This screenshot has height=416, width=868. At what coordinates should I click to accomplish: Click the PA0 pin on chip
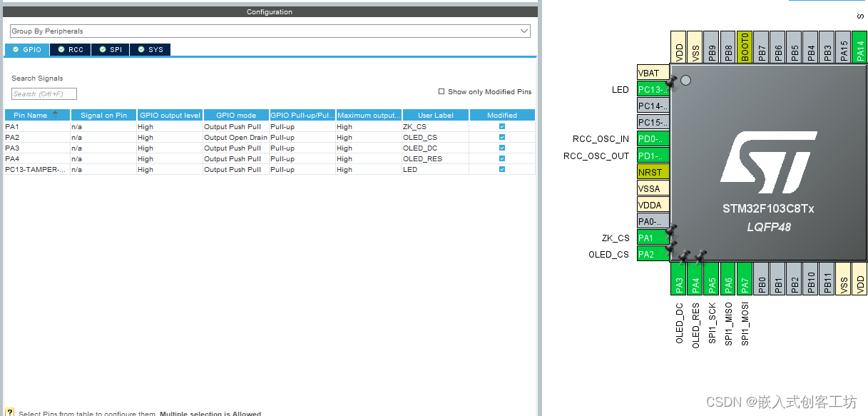(x=653, y=221)
